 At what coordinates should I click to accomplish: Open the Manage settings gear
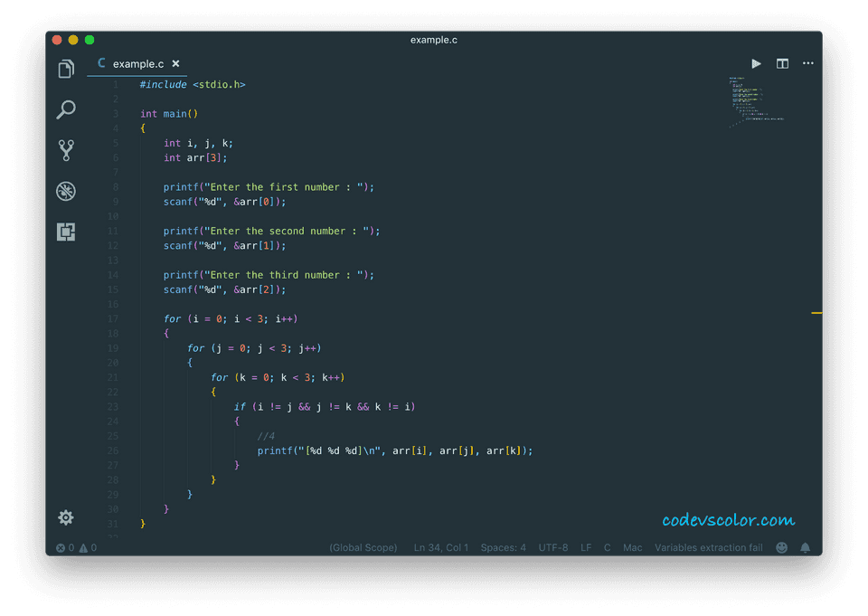coord(65,517)
